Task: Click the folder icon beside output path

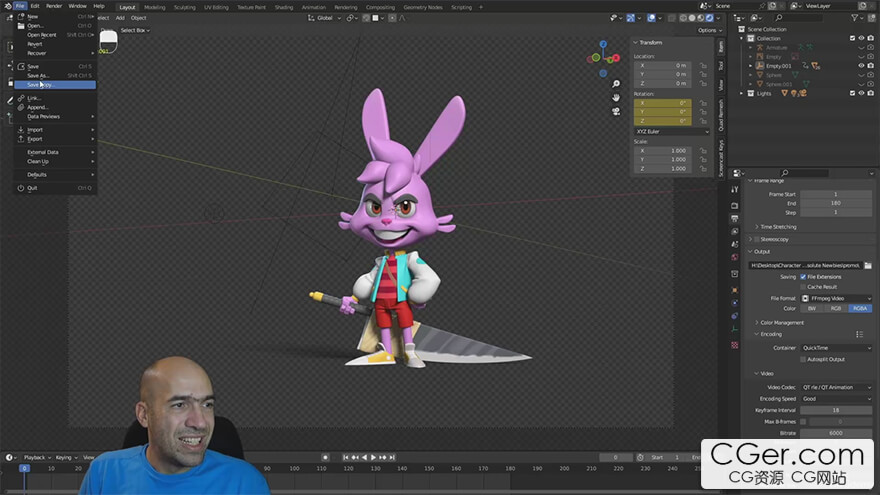Action: coord(868,265)
